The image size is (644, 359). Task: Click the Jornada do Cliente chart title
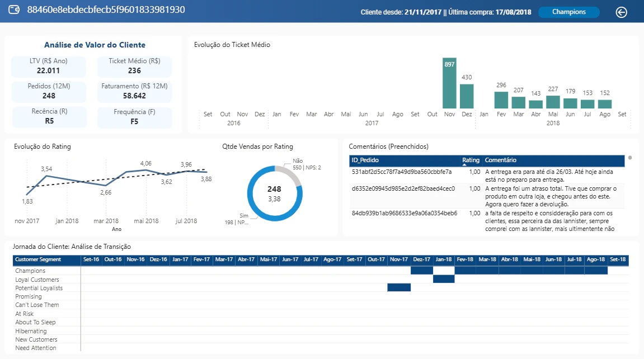tap(72, 247)
